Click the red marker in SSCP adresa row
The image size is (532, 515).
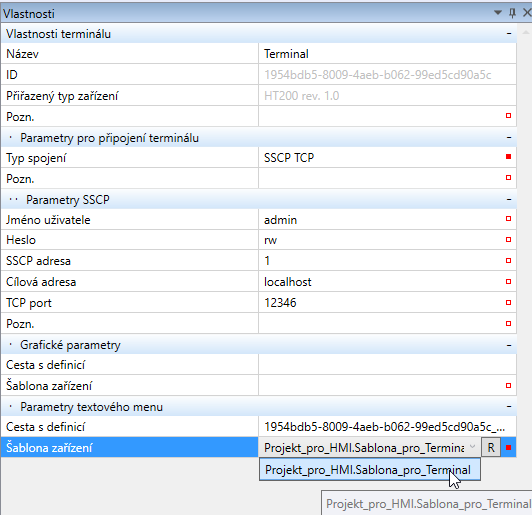508,261
